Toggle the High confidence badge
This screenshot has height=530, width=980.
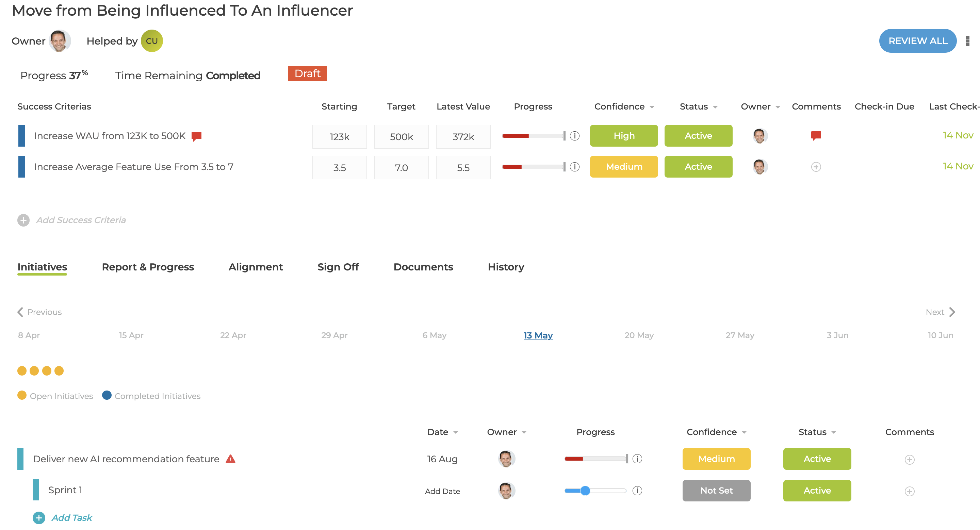click(624, 136)
